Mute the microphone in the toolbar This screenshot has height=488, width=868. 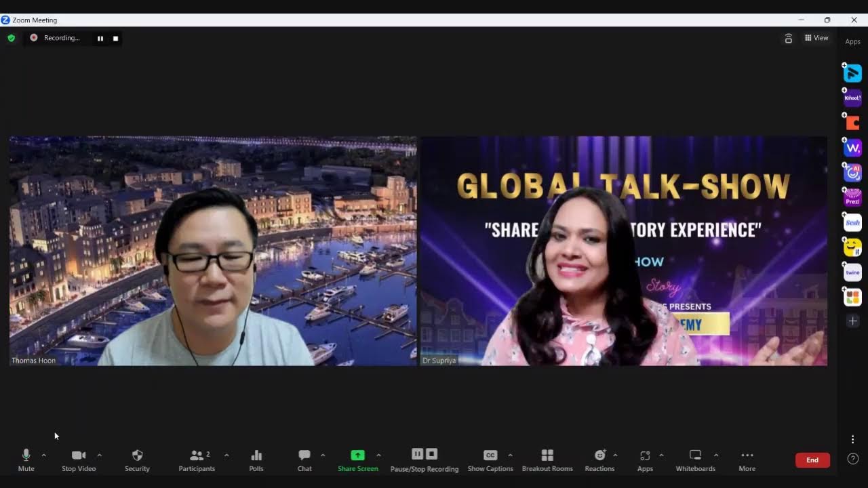point(26,460)
